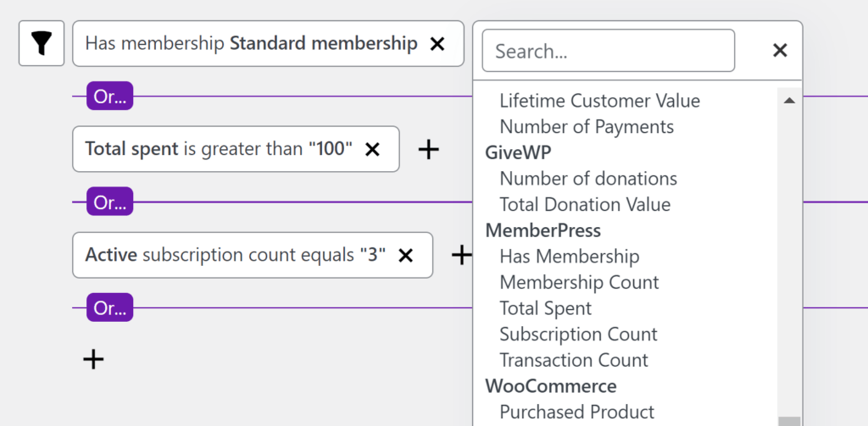Screen dimensions: 868x426
Task: Select Lifetime Customer Value option
Action: (600, 101)
